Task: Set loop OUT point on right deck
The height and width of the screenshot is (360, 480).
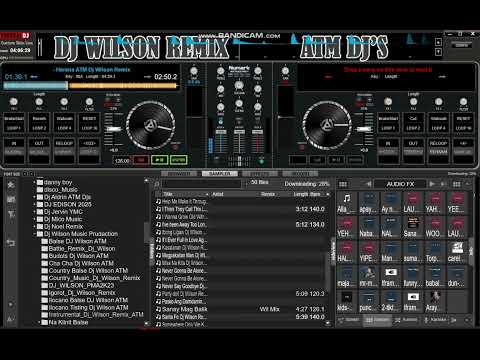Action: (x=413, y=143)
